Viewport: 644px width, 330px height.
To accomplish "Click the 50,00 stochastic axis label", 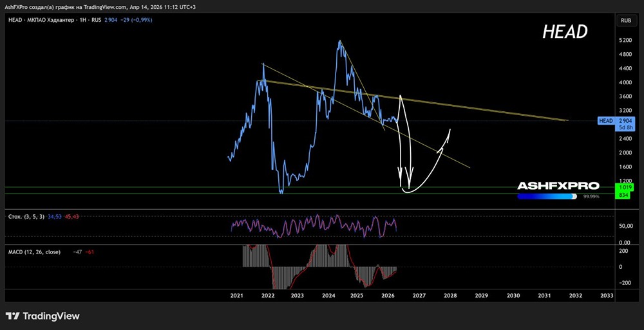I will click(626, 226).
